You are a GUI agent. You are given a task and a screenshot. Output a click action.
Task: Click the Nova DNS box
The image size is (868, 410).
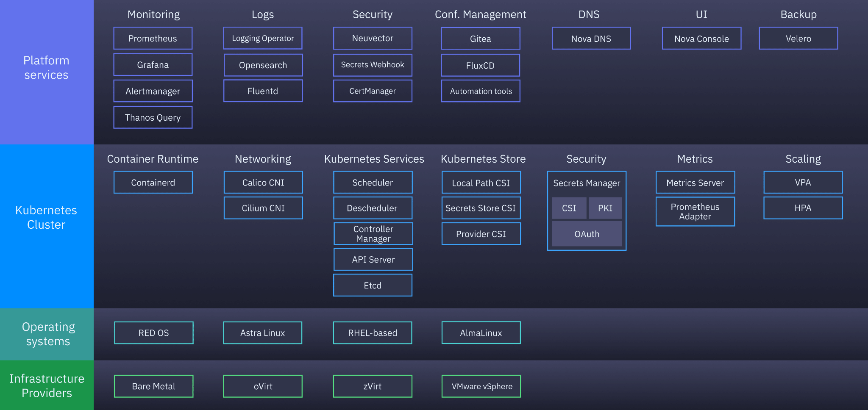point(591,39)
